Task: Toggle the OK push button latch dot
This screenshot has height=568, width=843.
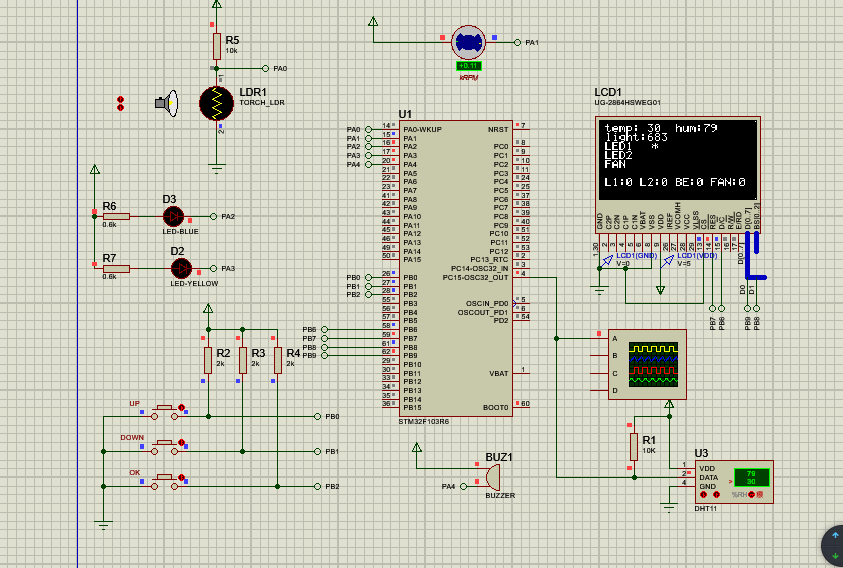Action: coord(182,478)
